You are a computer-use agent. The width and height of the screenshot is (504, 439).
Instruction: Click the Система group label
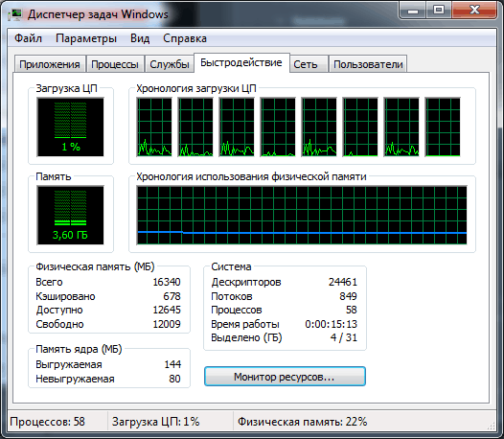[x=231, y=266]
